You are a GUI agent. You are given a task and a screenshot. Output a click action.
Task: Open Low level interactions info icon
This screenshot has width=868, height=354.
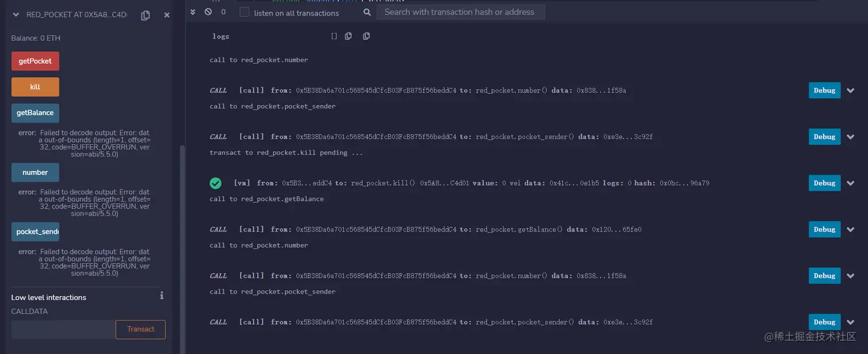pos(162,295)
